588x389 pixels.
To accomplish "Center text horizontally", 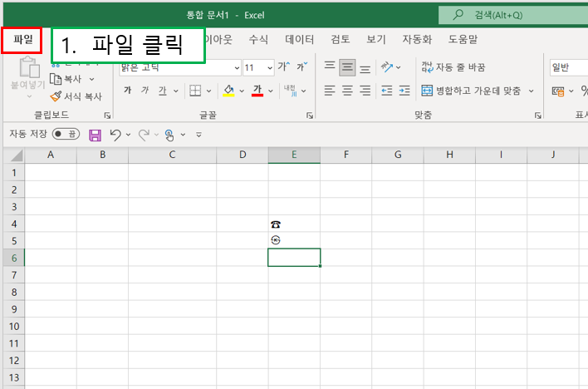I will tap(347, 91).
